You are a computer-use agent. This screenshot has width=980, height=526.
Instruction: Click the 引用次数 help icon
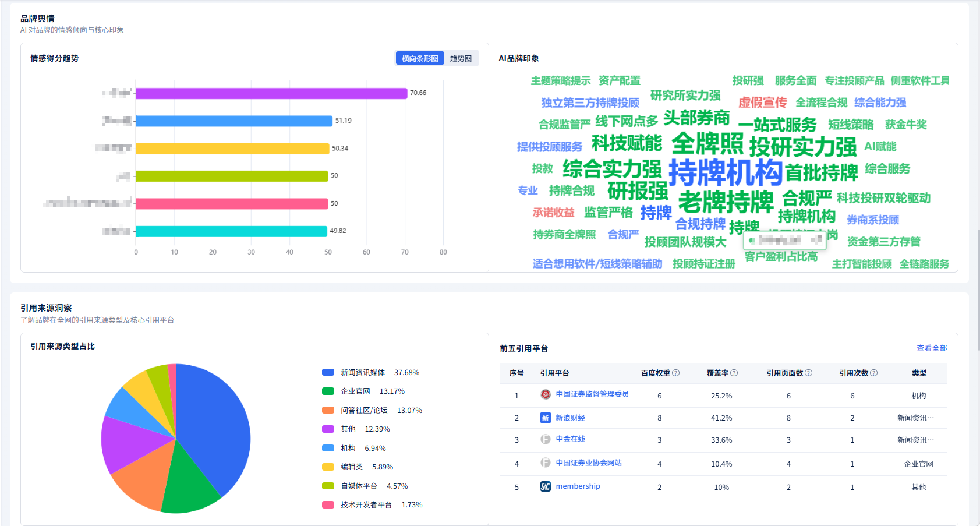click(873, 373)
